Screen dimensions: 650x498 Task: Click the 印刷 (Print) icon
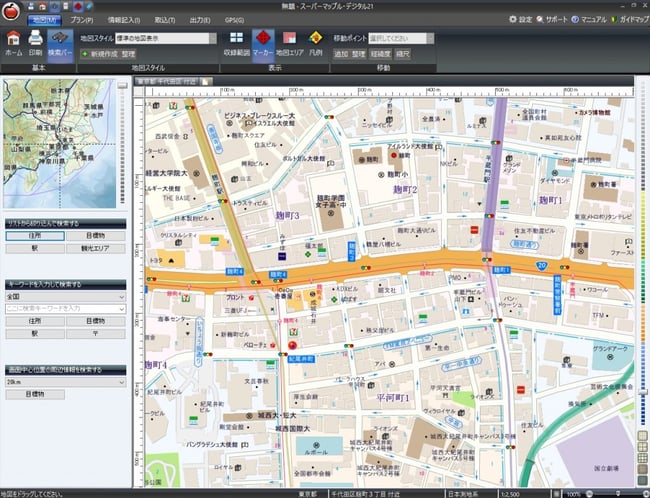point(35,43)
